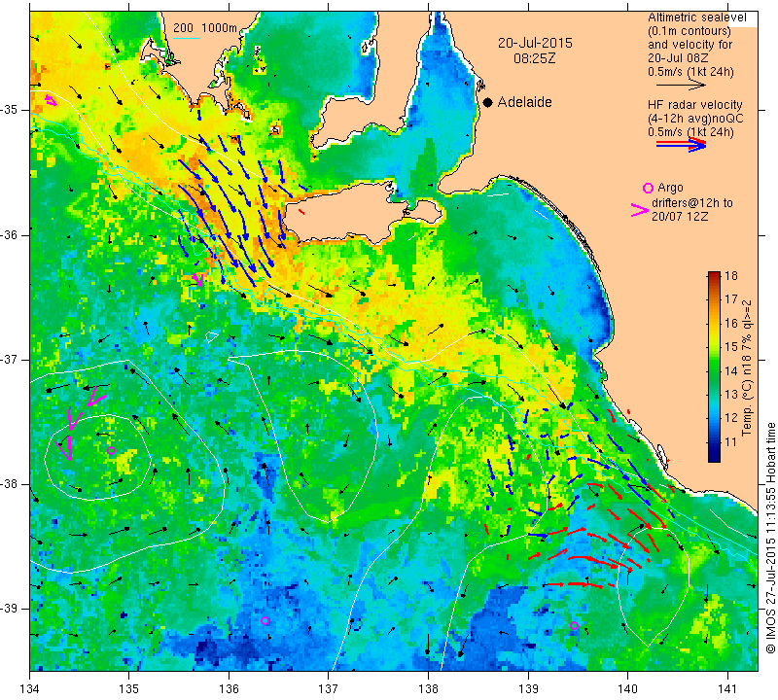778x700 pixels.
Task: Click the 'Argo' legend label
Action: click(x=670, y=188)
